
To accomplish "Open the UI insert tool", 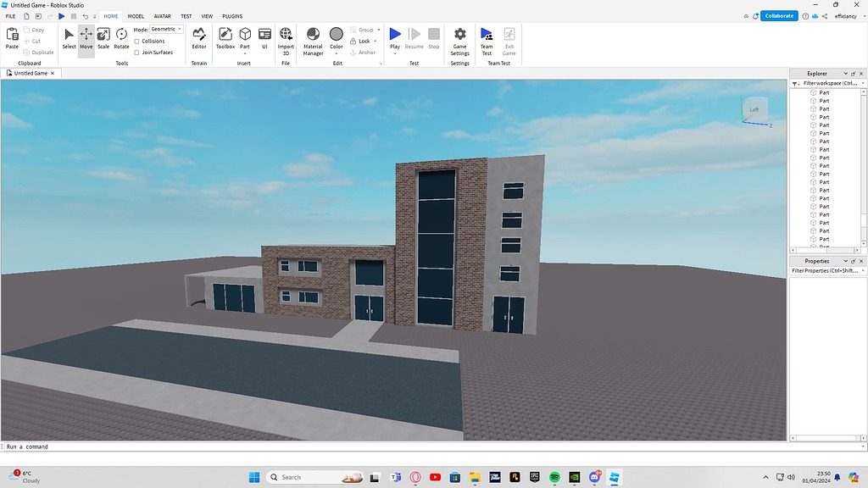I will pos(264,39).
